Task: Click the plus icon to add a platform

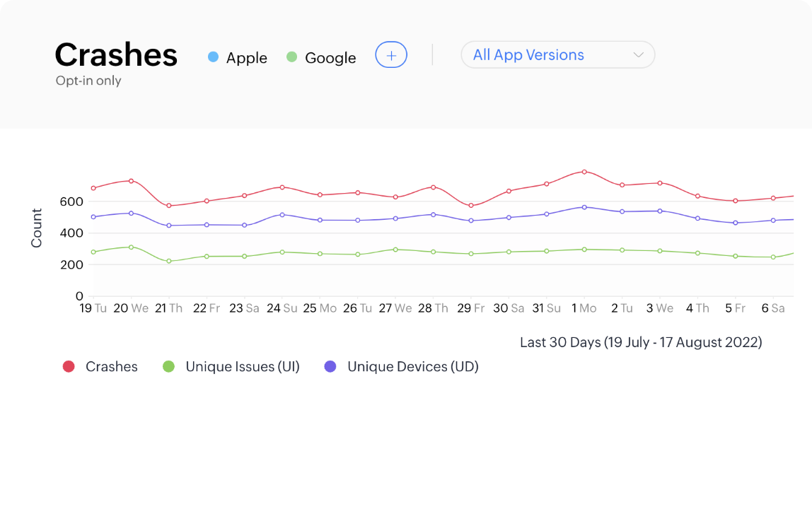Action: pos(390,54)
